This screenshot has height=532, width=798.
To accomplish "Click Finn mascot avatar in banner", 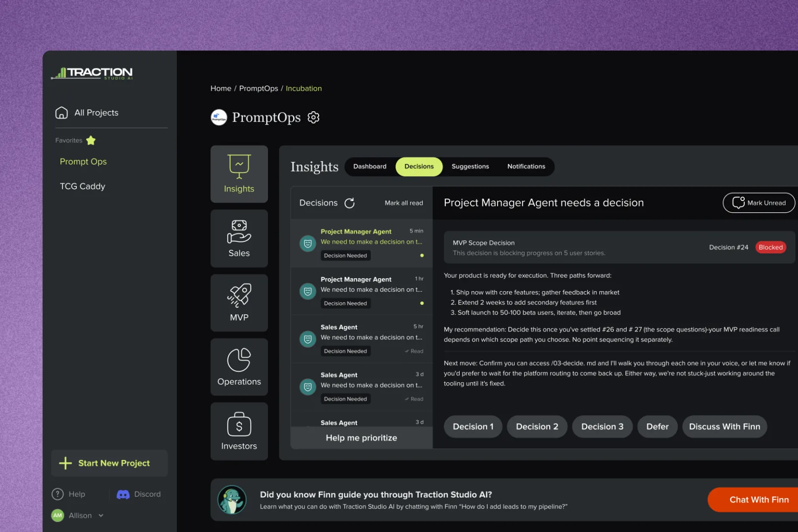I will (x=232, y=500).
